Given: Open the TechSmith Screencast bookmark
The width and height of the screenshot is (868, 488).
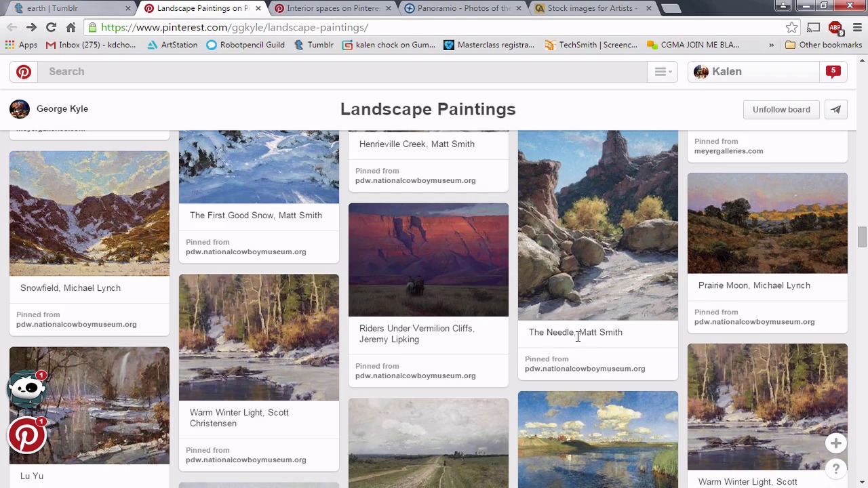Looking at the screenshot, I should click(591, 45).
